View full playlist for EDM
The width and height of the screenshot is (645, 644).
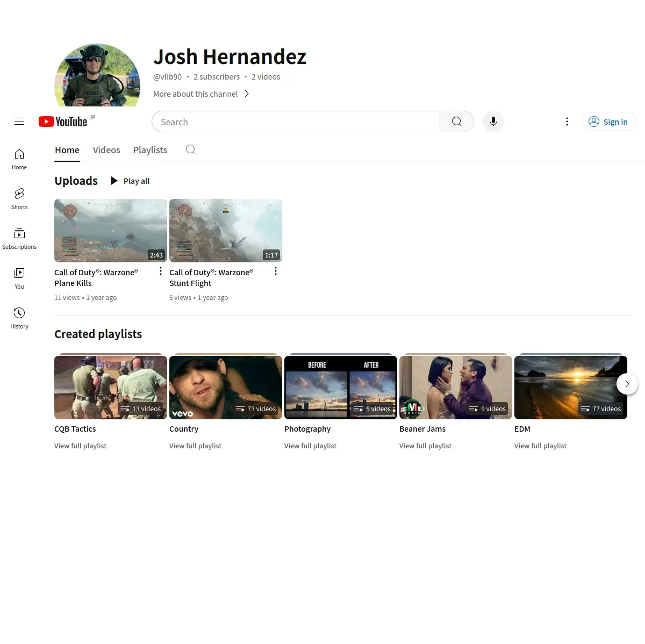(541, 446)
